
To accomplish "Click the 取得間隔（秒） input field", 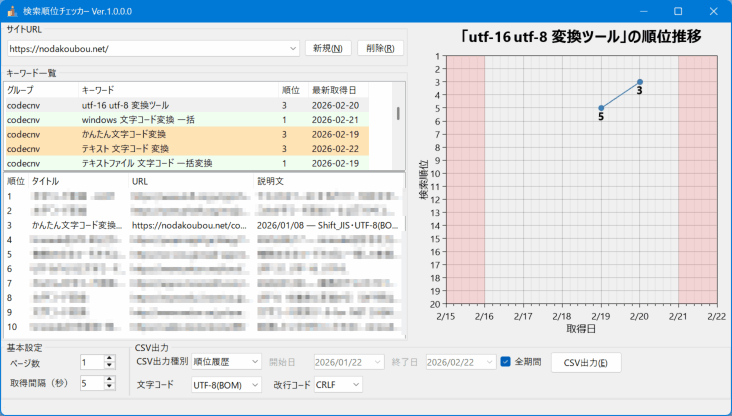I will pos(92,383).
